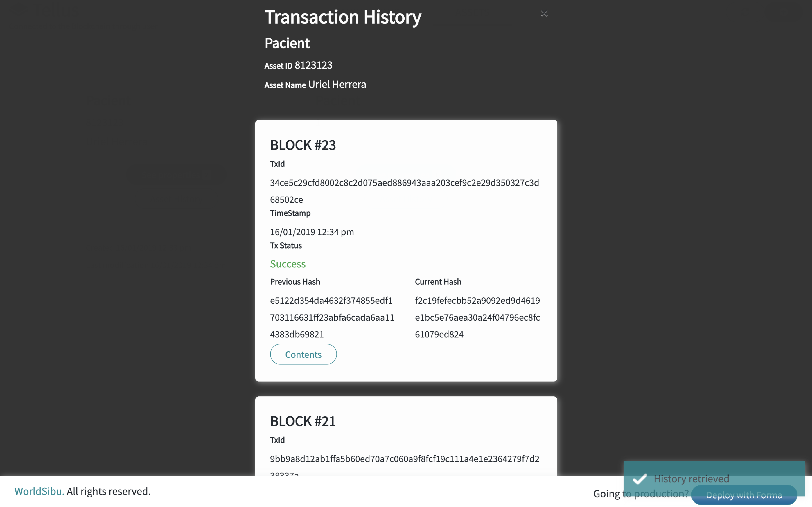Click the asset name Uriel Herrera
The image size is (812, 507).
pos(337,84)
